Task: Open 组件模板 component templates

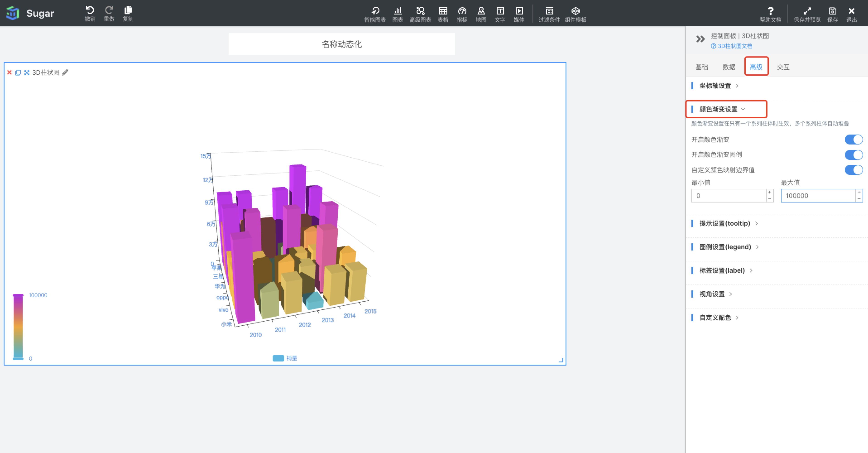Action: [576, 14]
